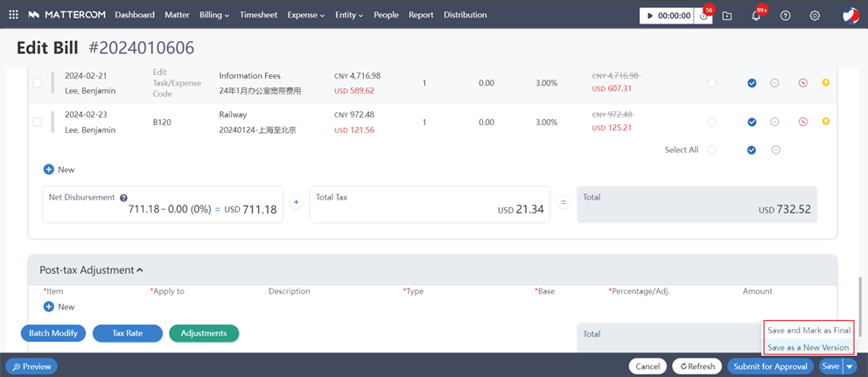Go to the Timesheet menu
Image resolution: width=868 pixels, height=377 pixels.
coord(258,15)
